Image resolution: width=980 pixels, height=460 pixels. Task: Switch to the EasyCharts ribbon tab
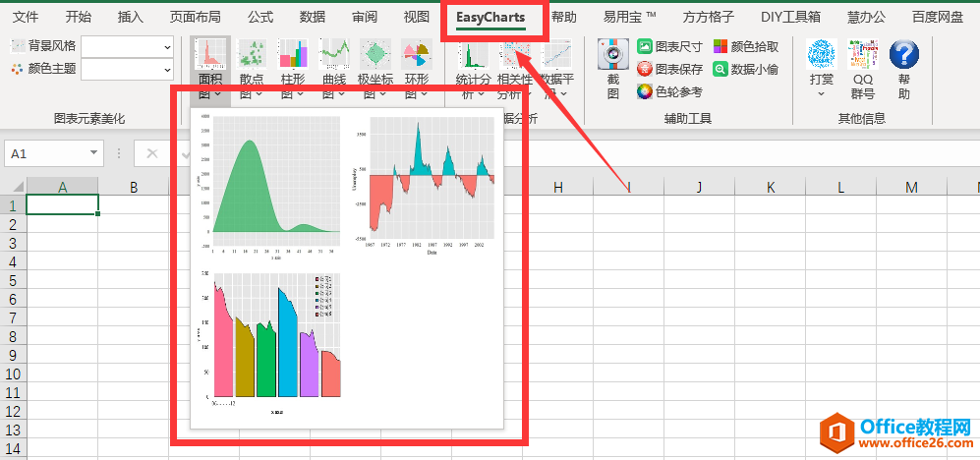coord(490,17)
